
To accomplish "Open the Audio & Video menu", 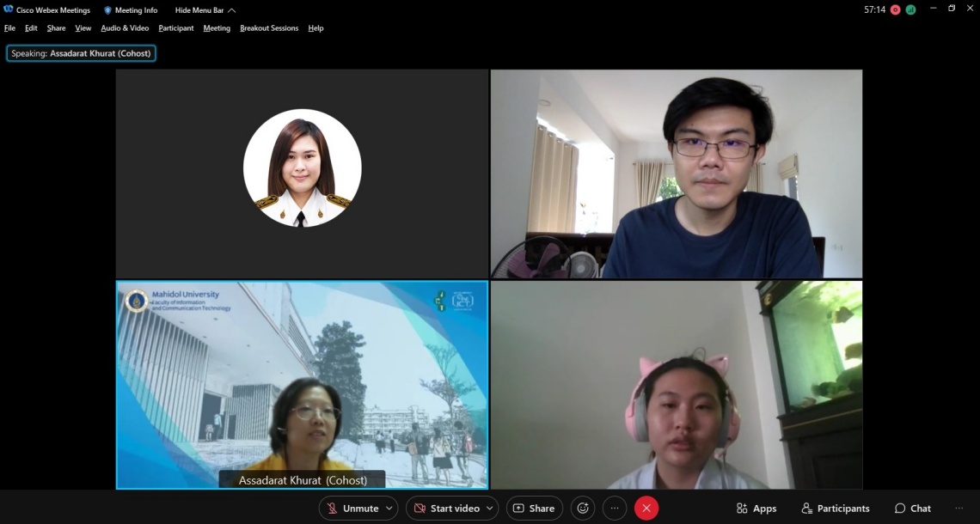I will coord(125,28).
